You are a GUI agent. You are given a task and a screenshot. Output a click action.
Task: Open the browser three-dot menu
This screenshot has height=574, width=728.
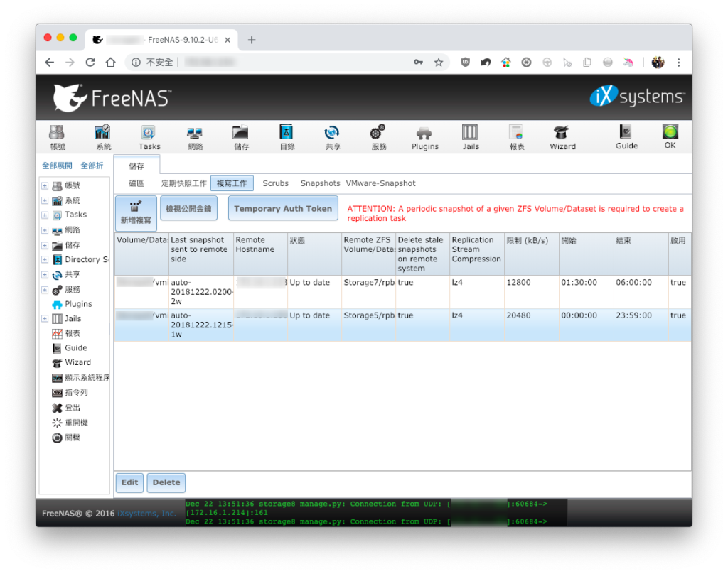(678, 63)
